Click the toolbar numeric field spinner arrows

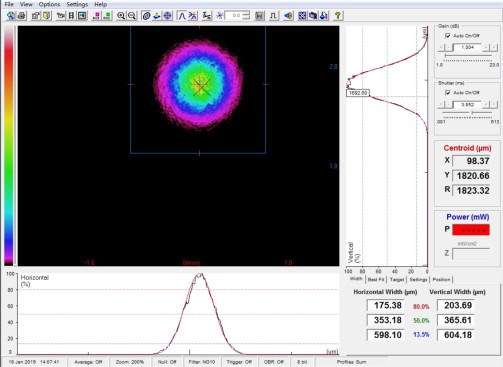point(247,15)
